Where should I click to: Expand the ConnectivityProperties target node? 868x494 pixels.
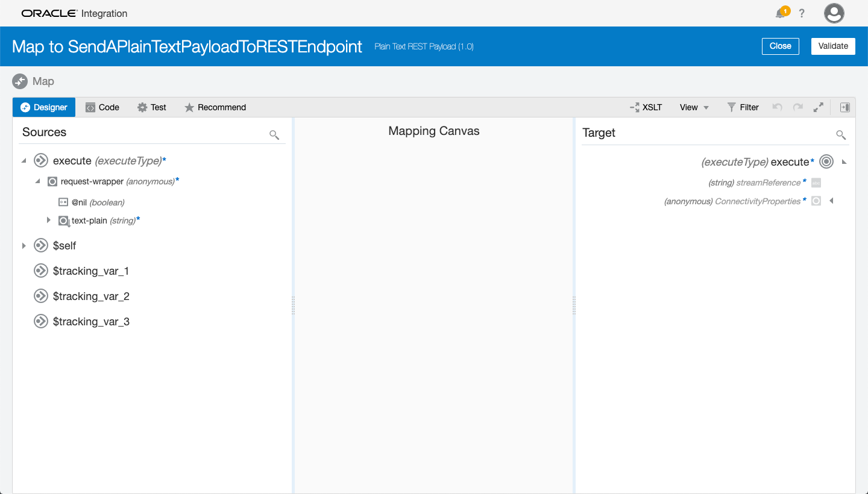click(x=831, y=201)
